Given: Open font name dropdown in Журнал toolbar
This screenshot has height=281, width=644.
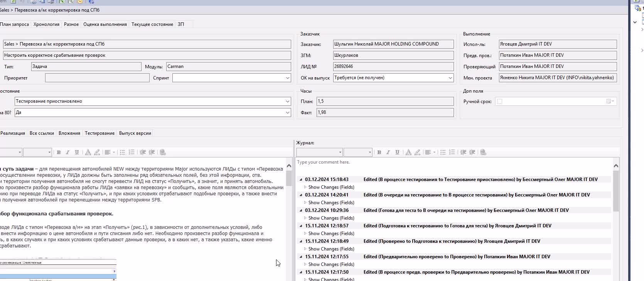Looking at the screenshot, I should pos(340,152).
